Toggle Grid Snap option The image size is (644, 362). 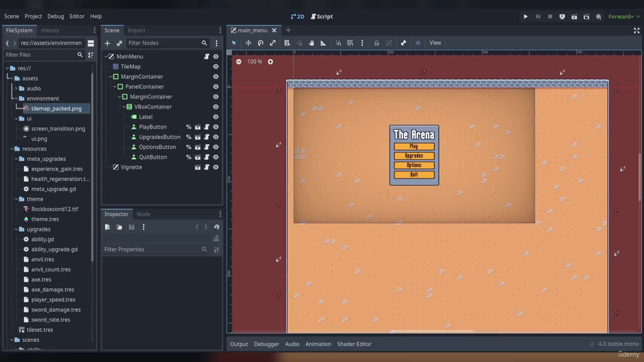pos(350,43)
